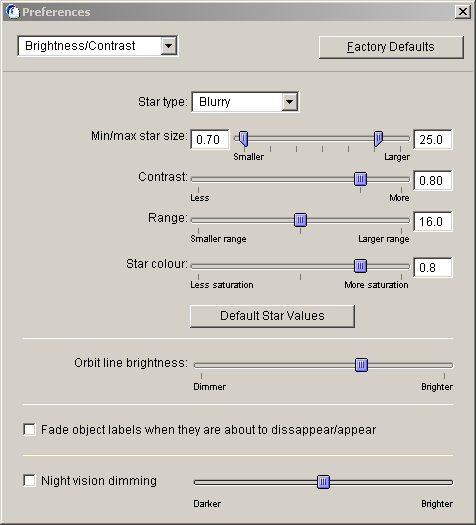Click the Star colour slider thumb
This screenshot has height=525, width=476.
pyautogui.click(x=360, y=266)
